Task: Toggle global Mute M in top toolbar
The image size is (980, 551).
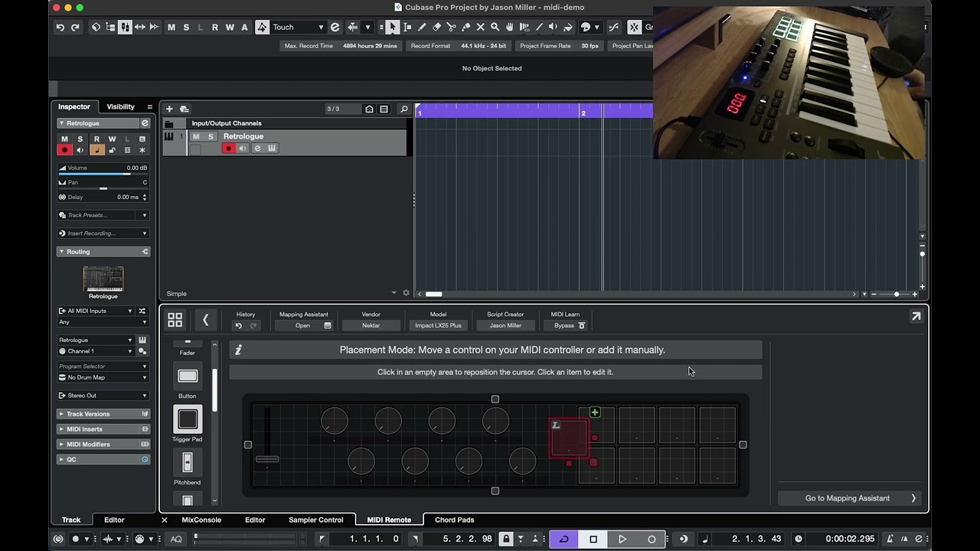Action: click(x=171, y=27)
